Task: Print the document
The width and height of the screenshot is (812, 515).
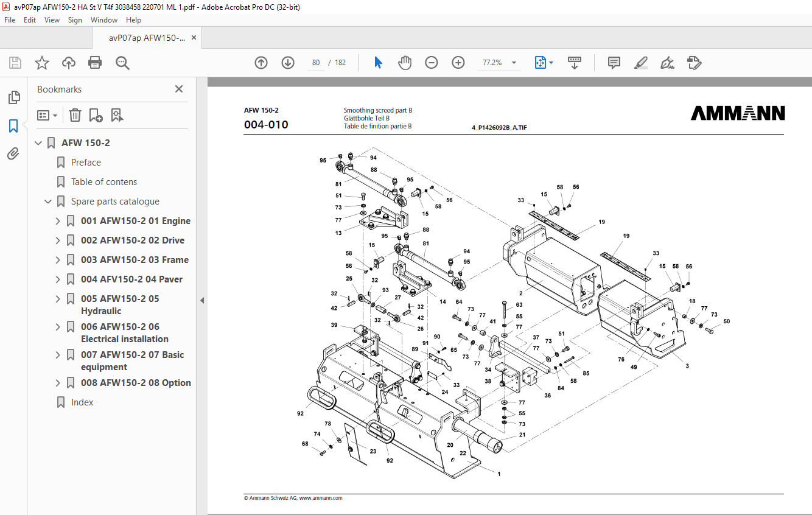Action: coord(95,63)
